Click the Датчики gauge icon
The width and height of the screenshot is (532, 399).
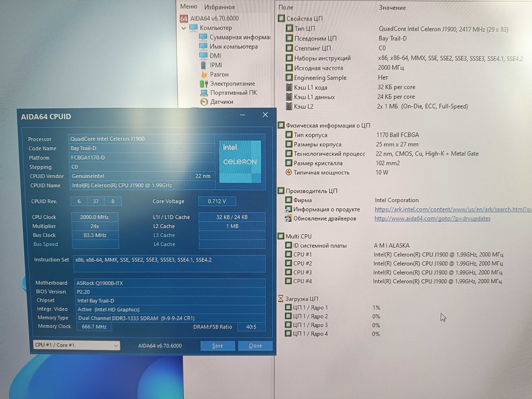point(204,102)
